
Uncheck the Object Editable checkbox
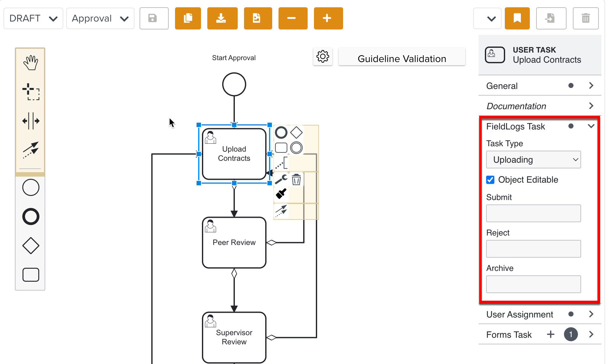pos(490,180)
